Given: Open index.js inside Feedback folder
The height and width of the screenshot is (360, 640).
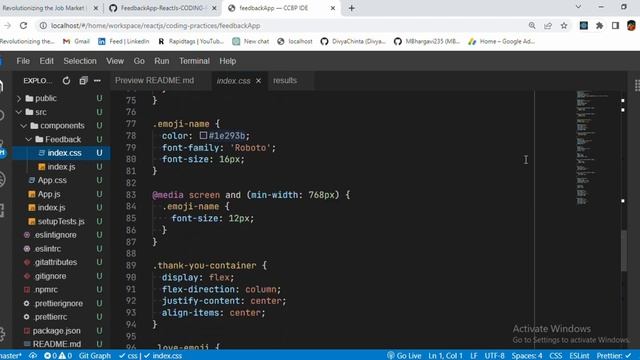Looking at the screenshot, I should coord(61,167).
